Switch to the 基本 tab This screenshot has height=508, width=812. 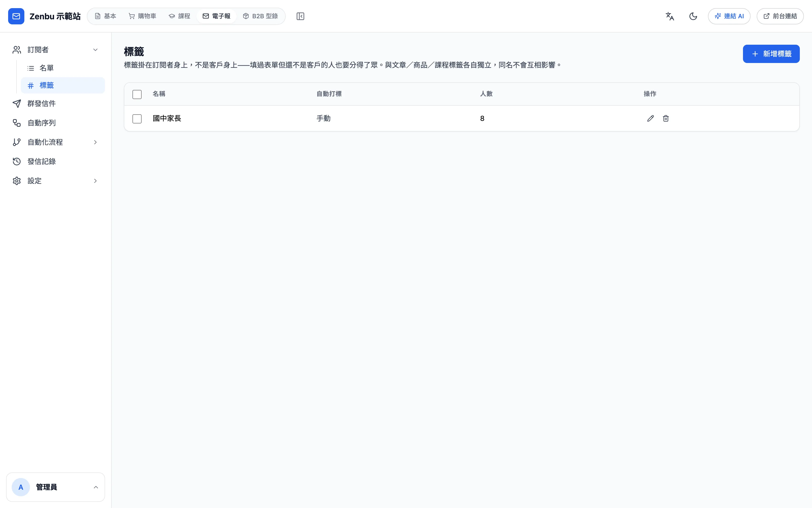(105, 16)
